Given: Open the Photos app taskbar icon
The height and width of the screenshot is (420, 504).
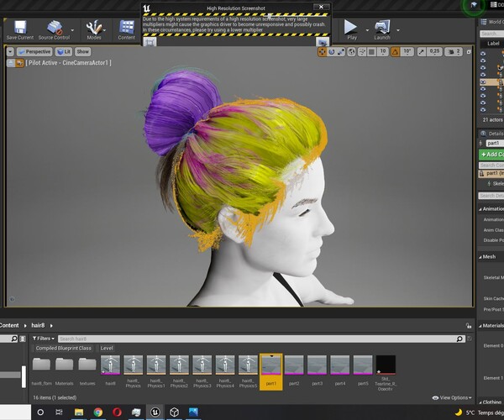Looking at the screenshot, I should [x=193, y=412].
